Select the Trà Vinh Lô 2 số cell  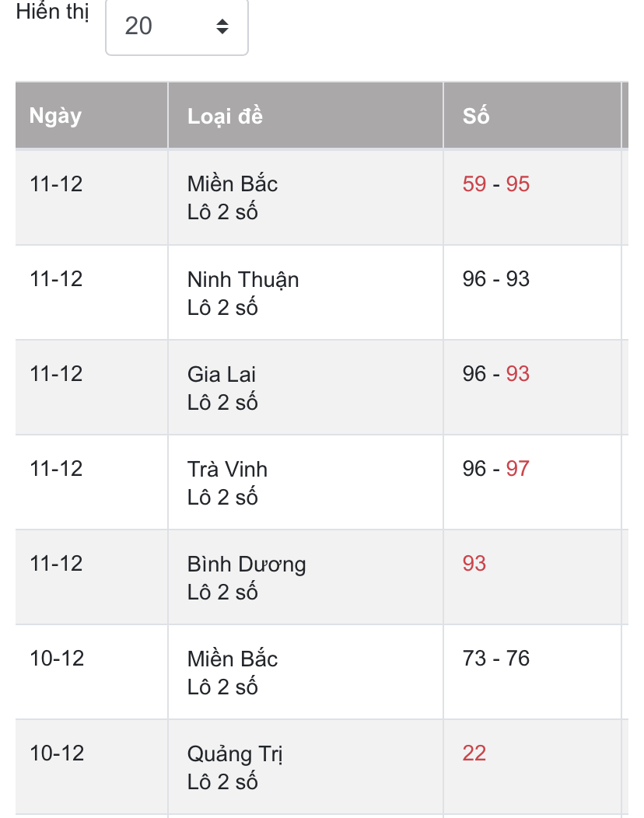coord(306,483)
